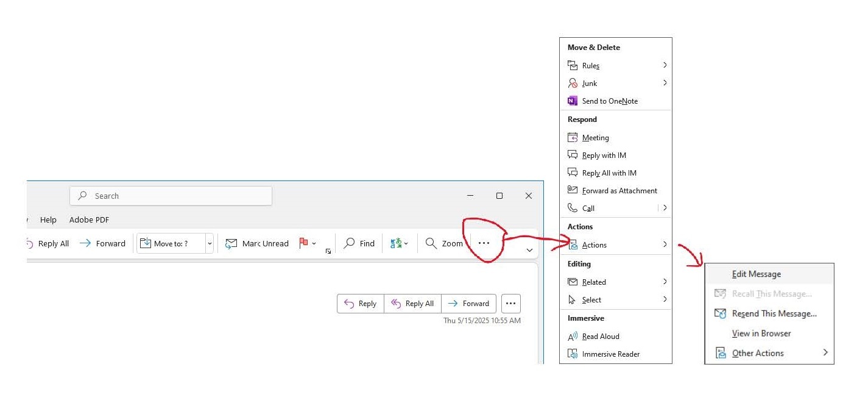868x414 pixels.
Task: Click the Zoom magnifier icon
Action: [431, 243]
